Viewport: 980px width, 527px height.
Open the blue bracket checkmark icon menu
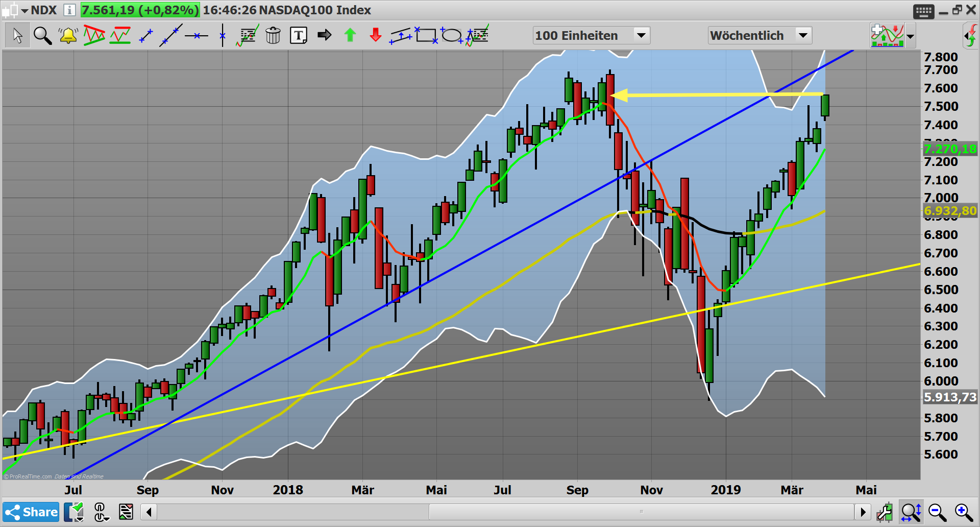pos(74,512)
